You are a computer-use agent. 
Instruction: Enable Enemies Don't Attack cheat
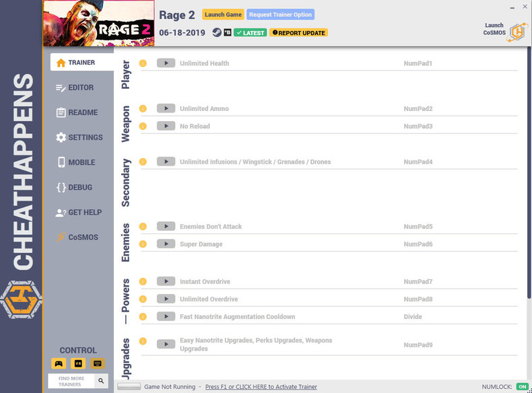pyautogui.click(x=166, y=227)
